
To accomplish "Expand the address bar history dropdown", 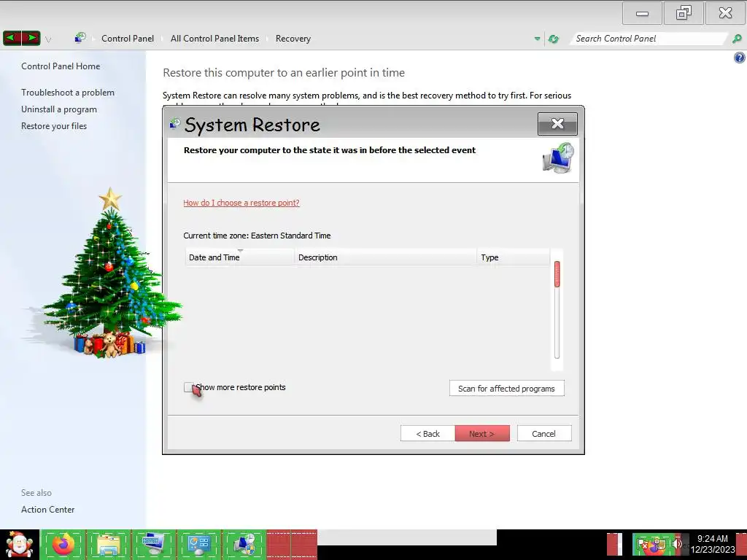I will pos(538,39).
